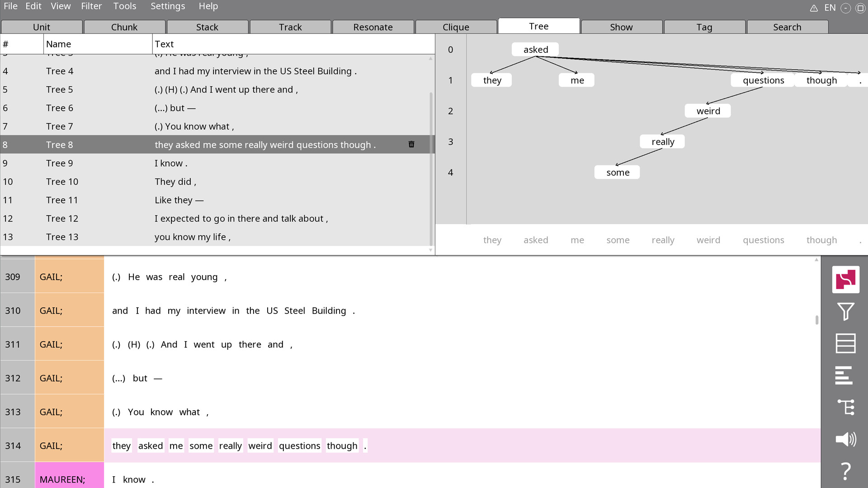Open the Settings menu
The height and width of the screenshot is (488, 868).
click(168, 6)
